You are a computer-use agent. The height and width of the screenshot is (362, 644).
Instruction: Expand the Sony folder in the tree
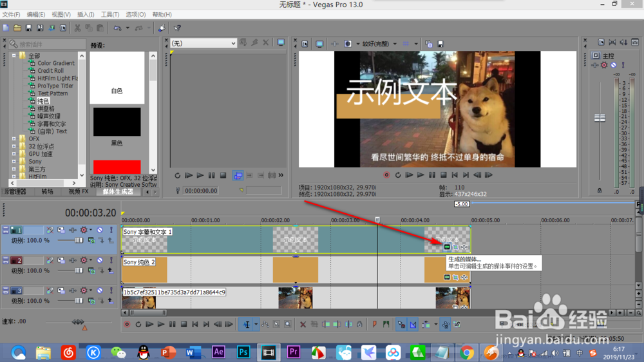(14, 162)
